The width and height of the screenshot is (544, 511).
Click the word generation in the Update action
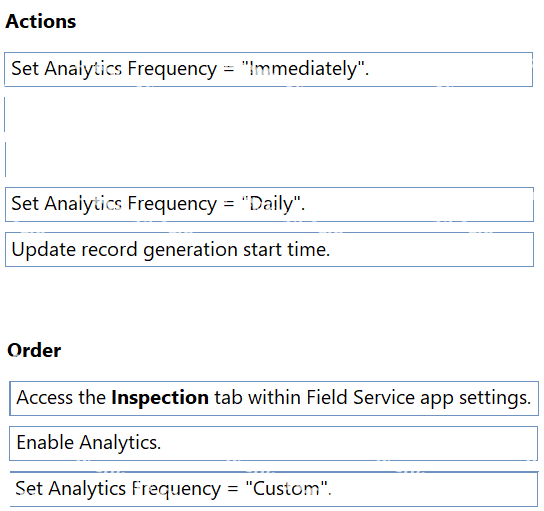tap(190, 250)
